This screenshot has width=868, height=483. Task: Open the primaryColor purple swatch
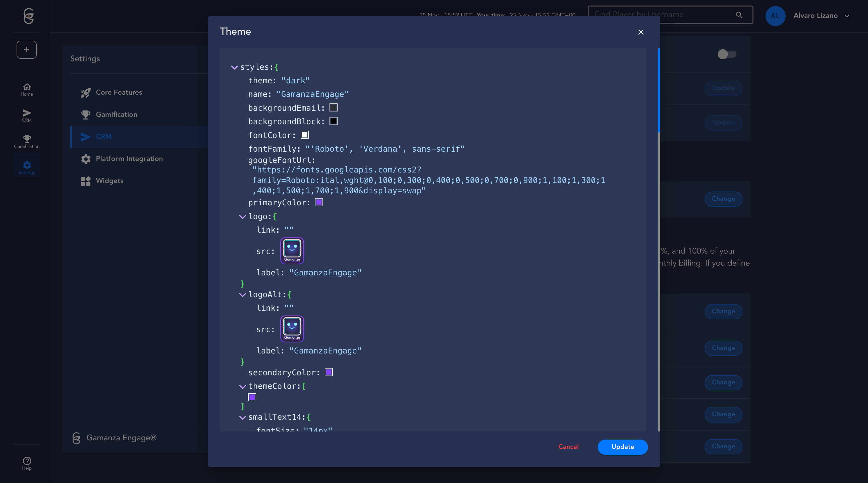point(319,202)
